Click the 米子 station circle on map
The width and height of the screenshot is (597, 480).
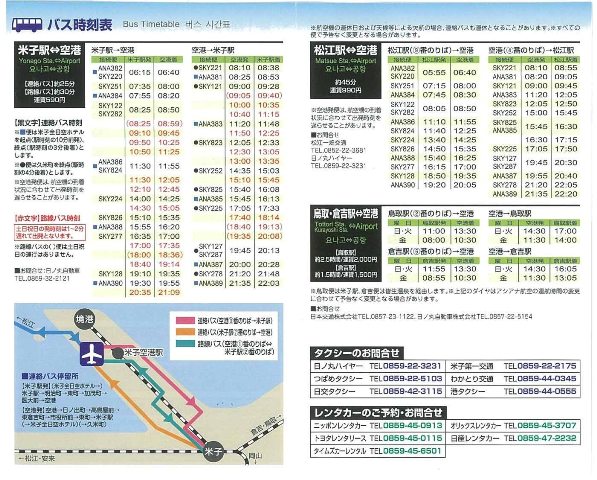coord(213,452)
